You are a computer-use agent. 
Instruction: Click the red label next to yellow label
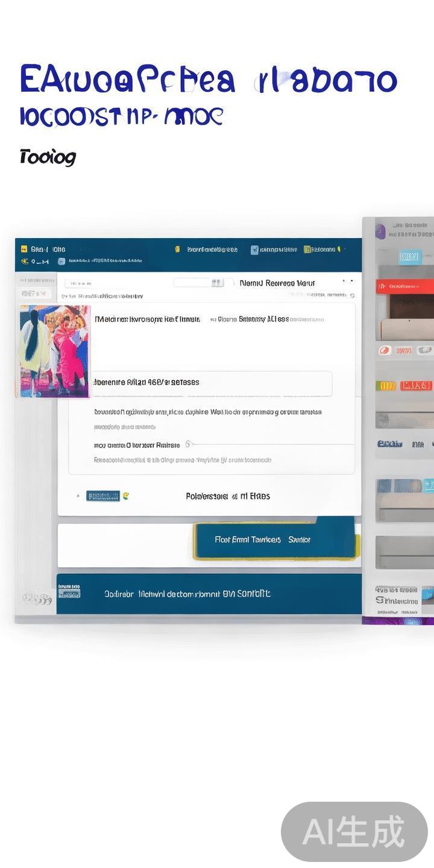point(417,386)
